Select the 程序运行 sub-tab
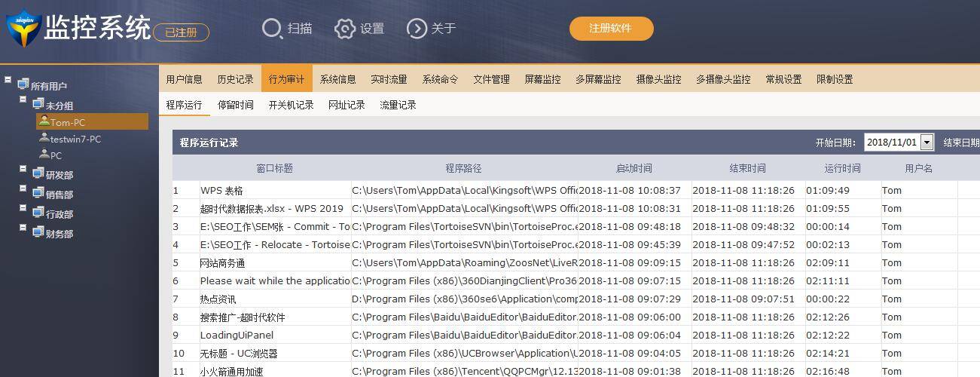The image size is (980, 377). pos(185,105)
